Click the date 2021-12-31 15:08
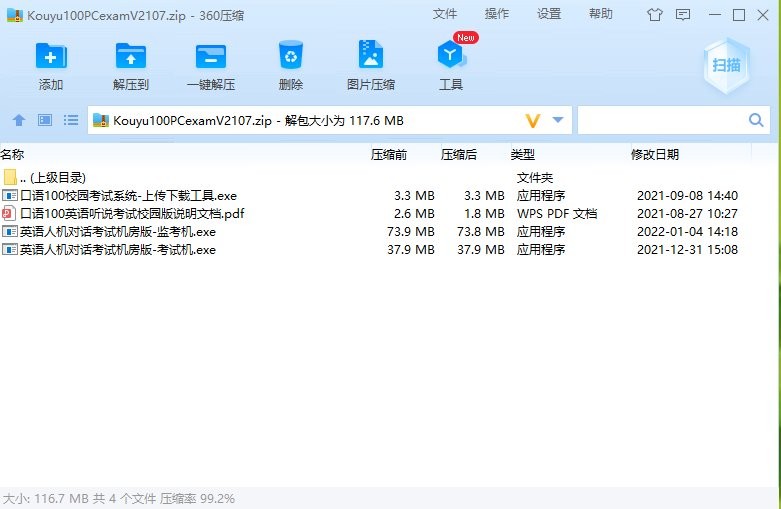Viewport: 781px width, 509px height. tap(687, 250)
